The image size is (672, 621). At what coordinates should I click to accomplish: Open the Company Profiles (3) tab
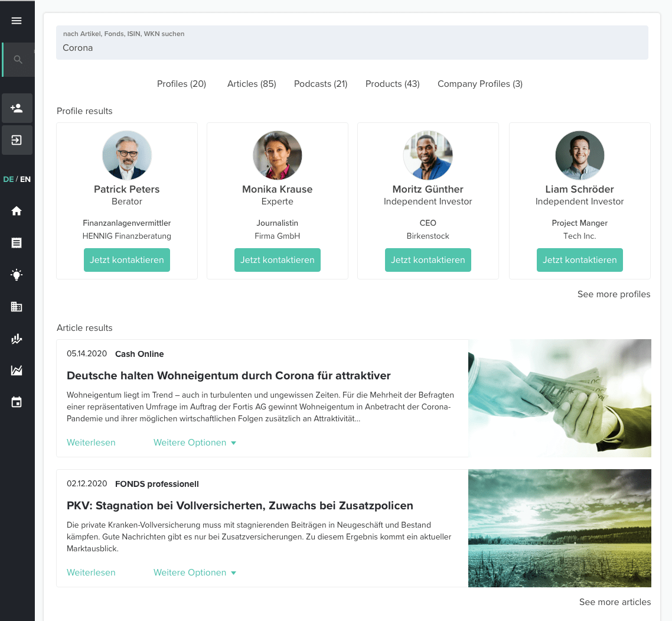tap(479, 84)
